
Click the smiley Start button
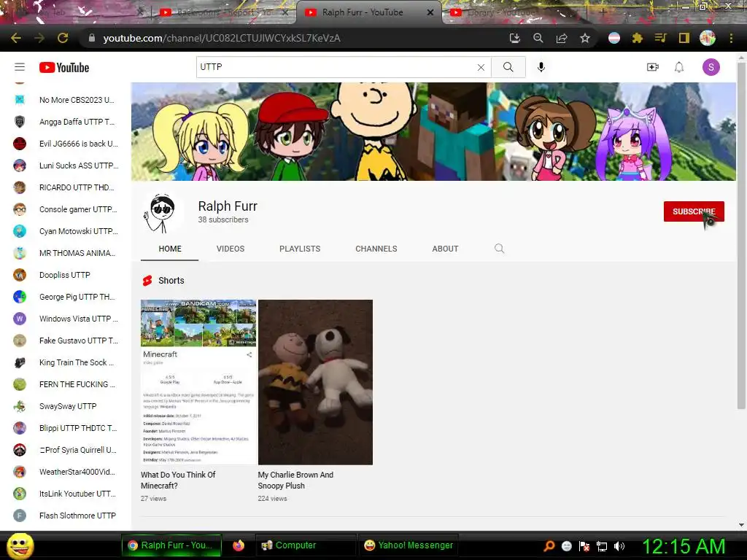(x=20, y=545)
